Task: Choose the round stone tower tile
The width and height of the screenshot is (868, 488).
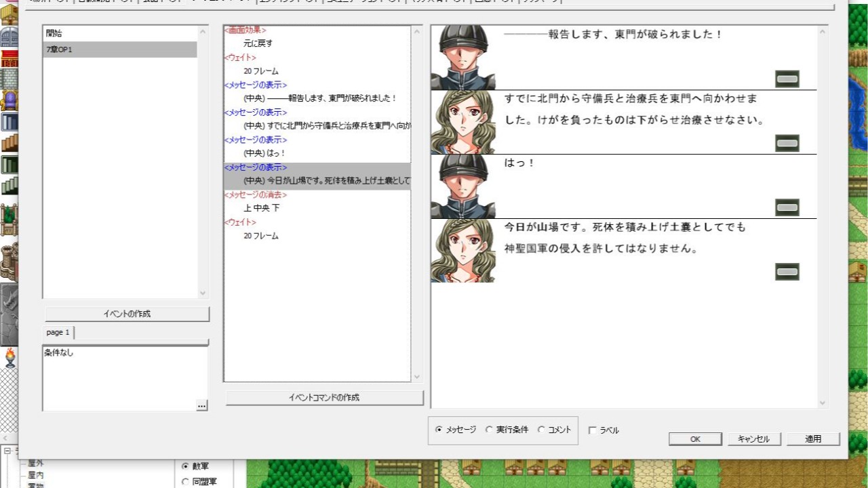Action: [9, 260]
